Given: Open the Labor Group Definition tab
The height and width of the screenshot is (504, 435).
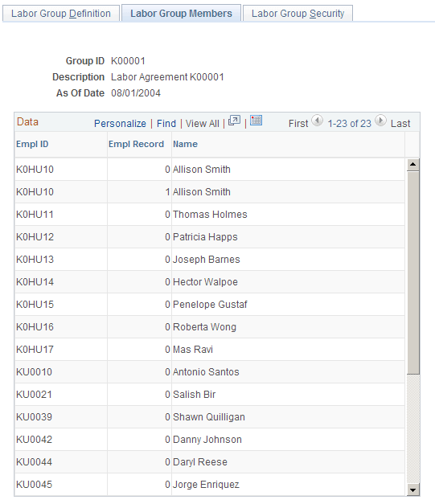Looking at the screenshot, I should point(61,14).
